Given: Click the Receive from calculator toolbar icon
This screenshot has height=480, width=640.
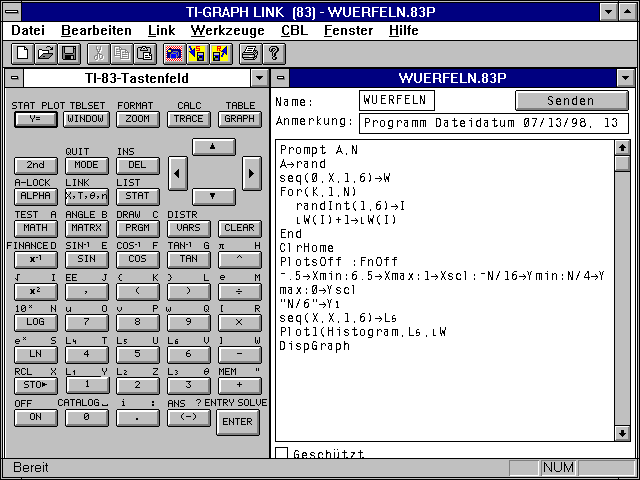Looking at the screenshot, I should point(221,54).
